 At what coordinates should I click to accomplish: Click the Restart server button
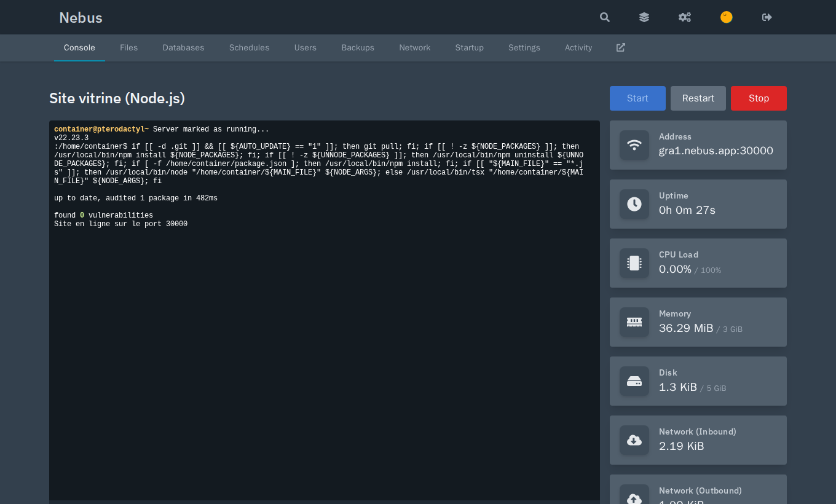[x=698, y=98]
